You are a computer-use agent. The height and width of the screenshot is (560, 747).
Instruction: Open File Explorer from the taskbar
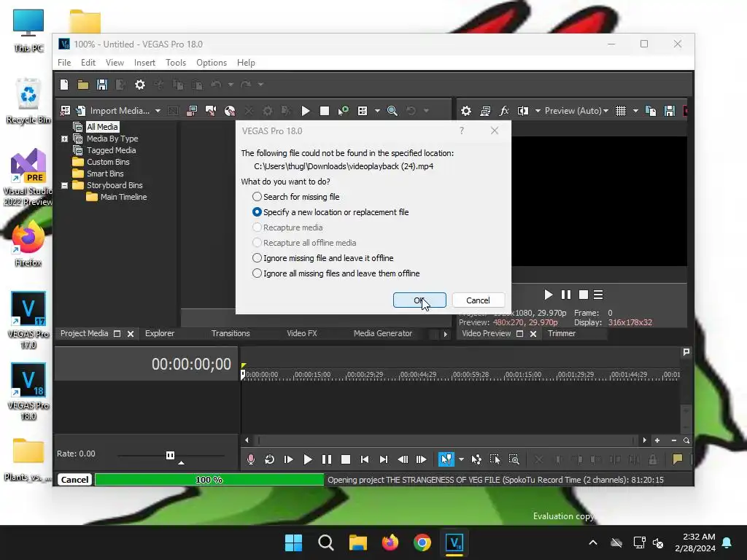point(357,542)
